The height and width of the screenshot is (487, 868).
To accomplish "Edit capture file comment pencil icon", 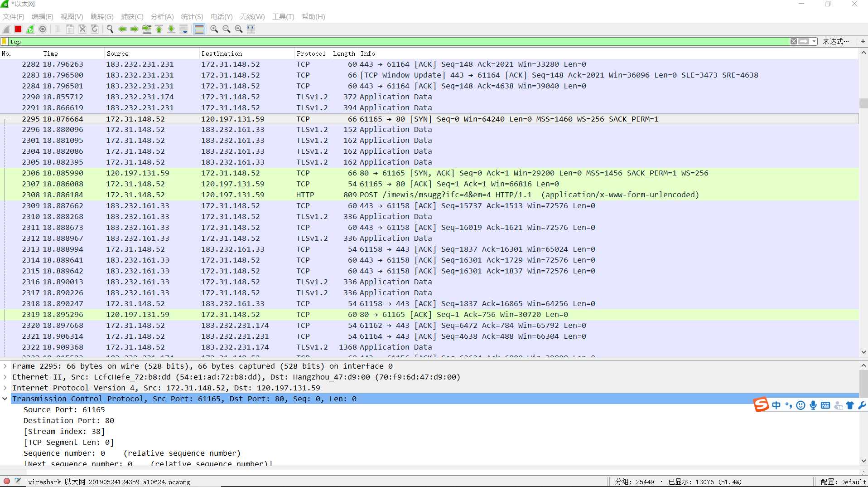I will 18,481.
